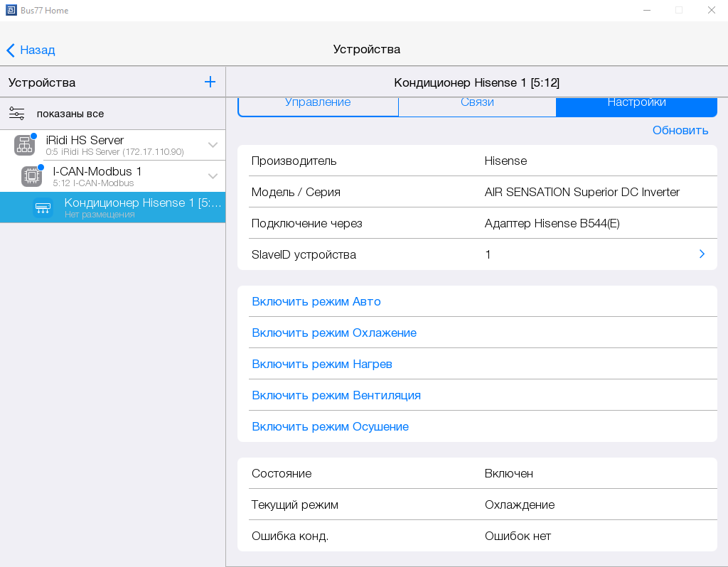Open the device filter sliders icon
Viewport: 728px width, 567px height.
tap(17, 114)
